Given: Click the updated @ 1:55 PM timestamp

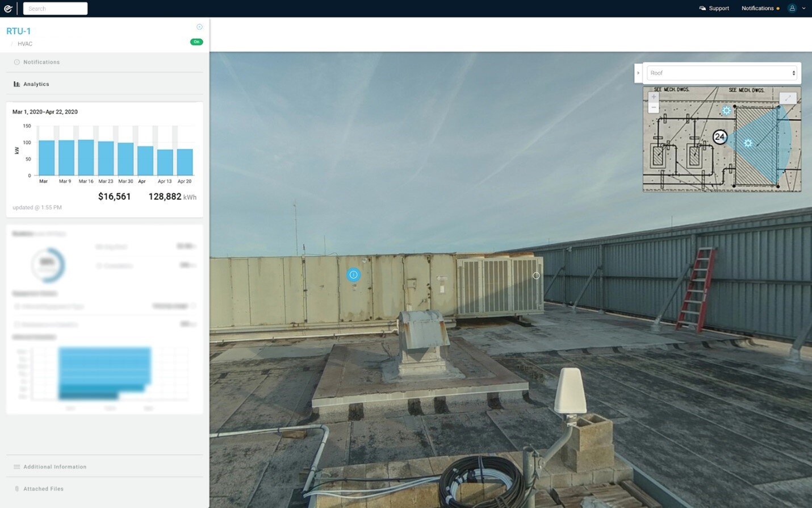Looking at the screenshot, I should 37,207.
